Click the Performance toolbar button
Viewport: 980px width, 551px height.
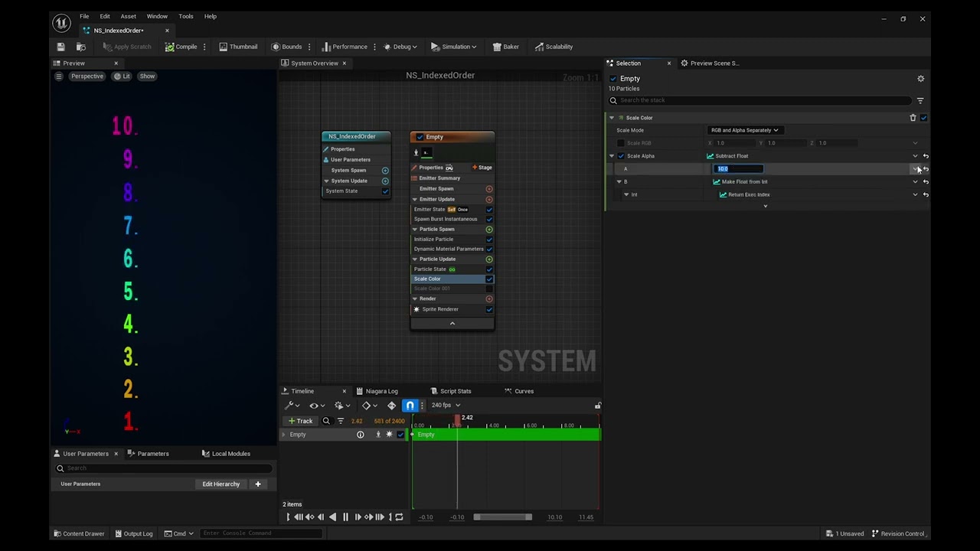345,47
